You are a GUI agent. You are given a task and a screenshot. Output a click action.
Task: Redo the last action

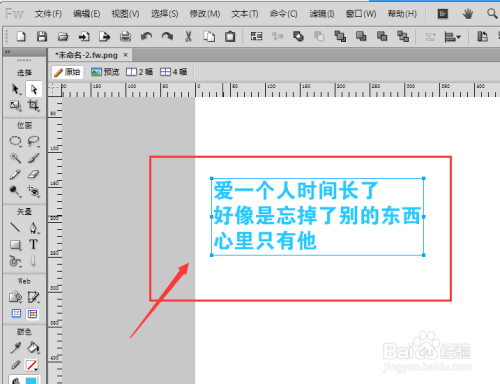(x=167, y=36)
